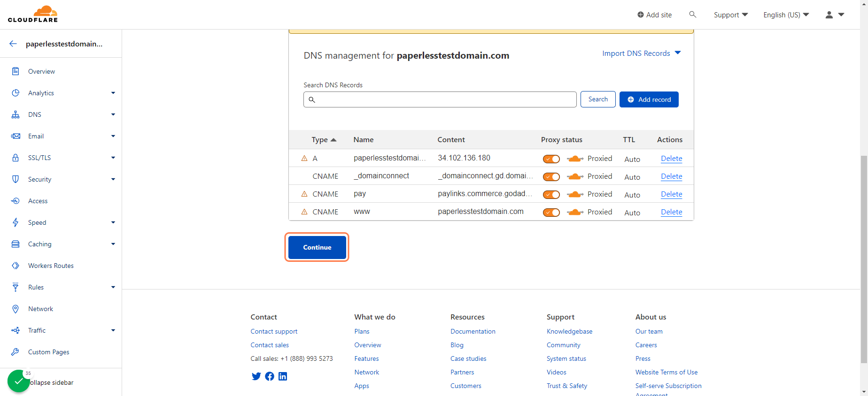868x396 pixels.
Task: Click the search magnifier icon in header
Action: pyautogui.click(x=692, y=15)
